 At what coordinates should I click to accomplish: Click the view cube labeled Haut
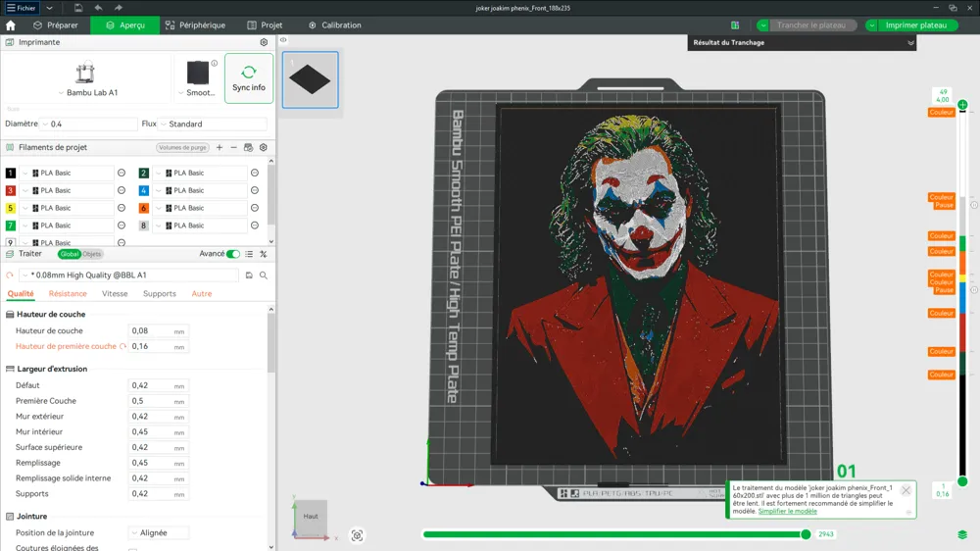tap(311, 516)
